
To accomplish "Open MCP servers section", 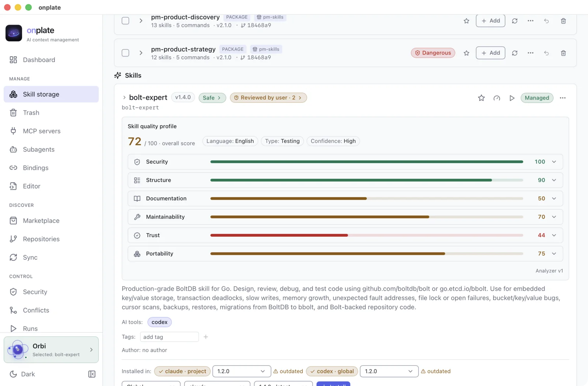I will (51, 131).
